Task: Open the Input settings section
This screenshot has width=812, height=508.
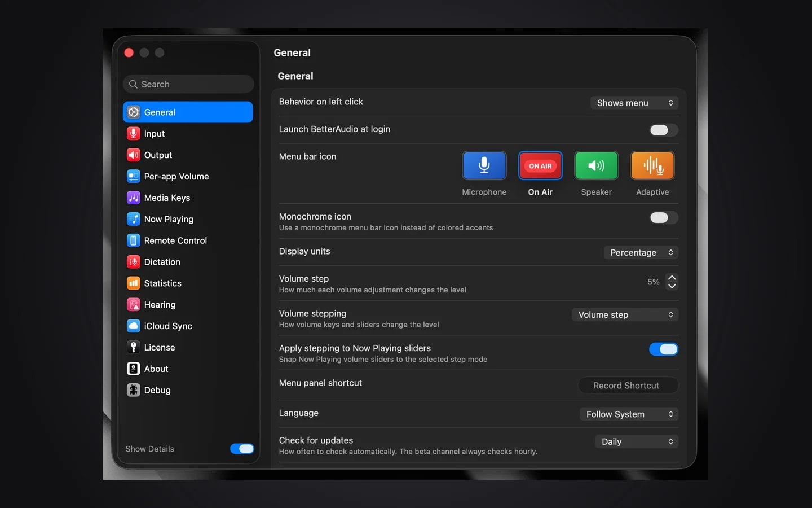Action: 188,134
